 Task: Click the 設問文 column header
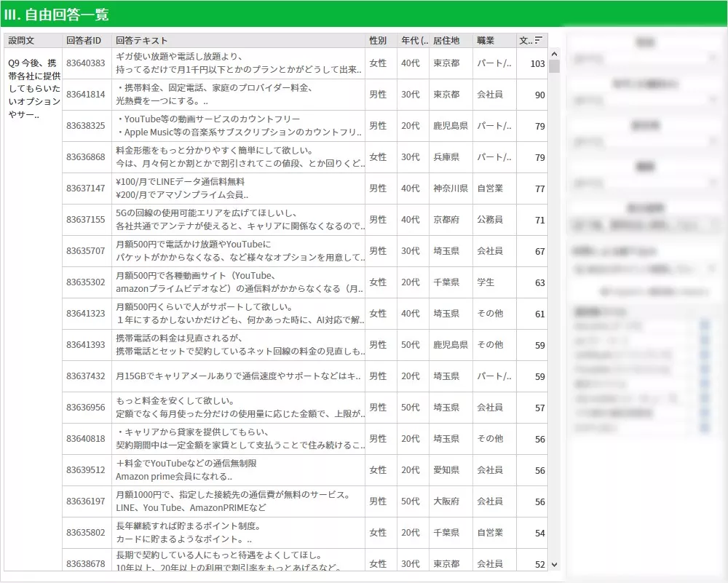point(21,41)
